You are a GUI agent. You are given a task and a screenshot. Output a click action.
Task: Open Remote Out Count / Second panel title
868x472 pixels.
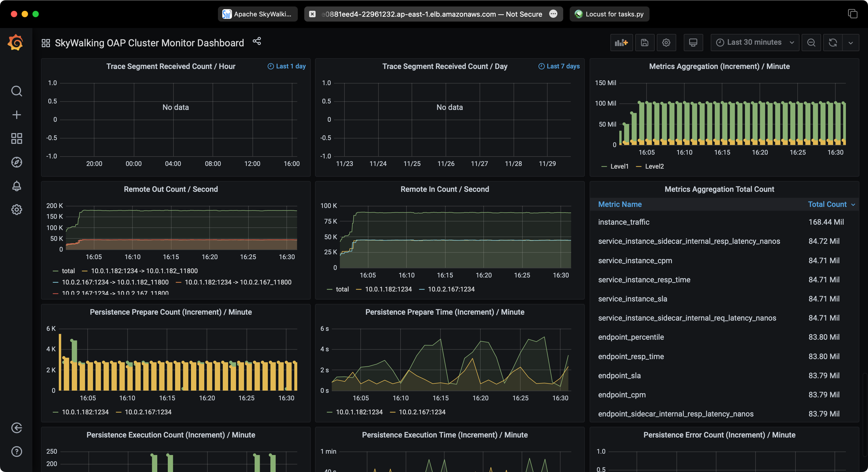tap(170, 189)
